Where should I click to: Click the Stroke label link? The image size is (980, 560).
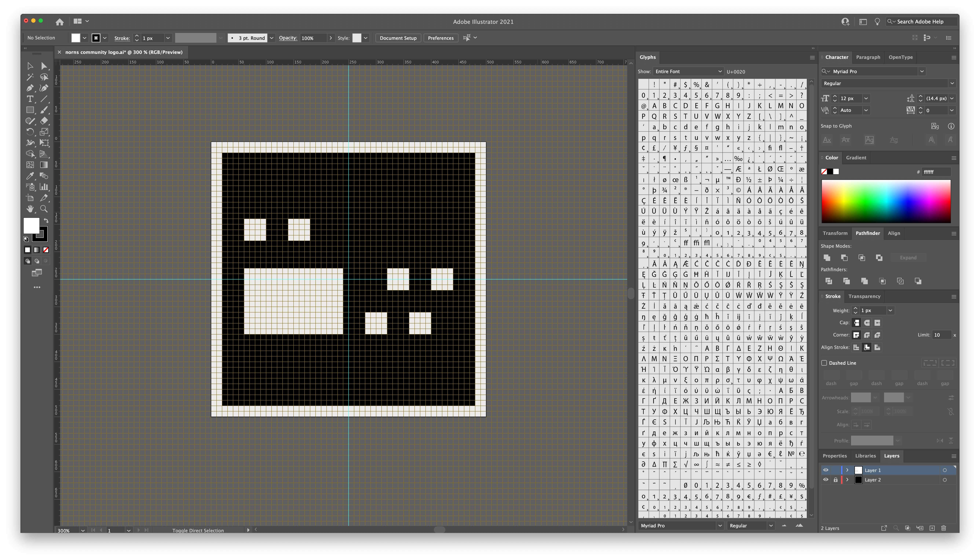tap(122, 38)
